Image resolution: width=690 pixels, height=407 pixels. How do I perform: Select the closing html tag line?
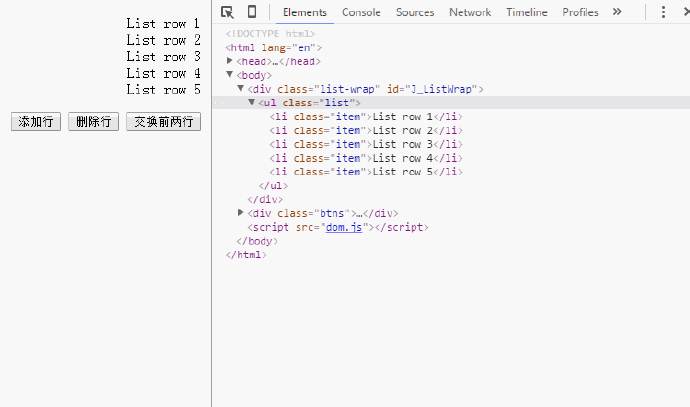pos(246,255)
